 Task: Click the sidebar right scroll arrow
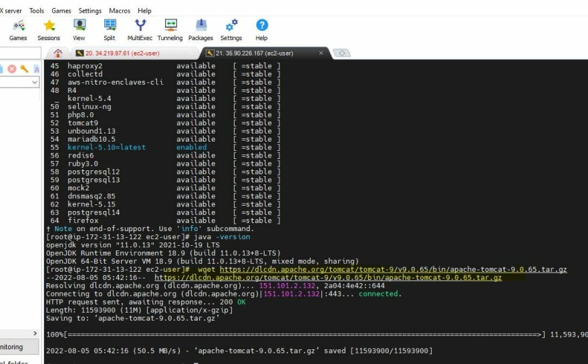(35, 333)
